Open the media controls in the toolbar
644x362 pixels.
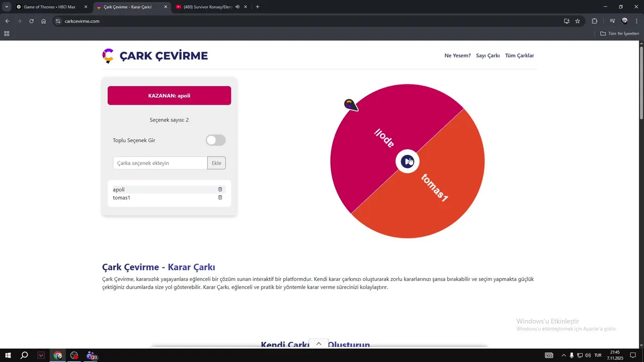click(612, 21)
